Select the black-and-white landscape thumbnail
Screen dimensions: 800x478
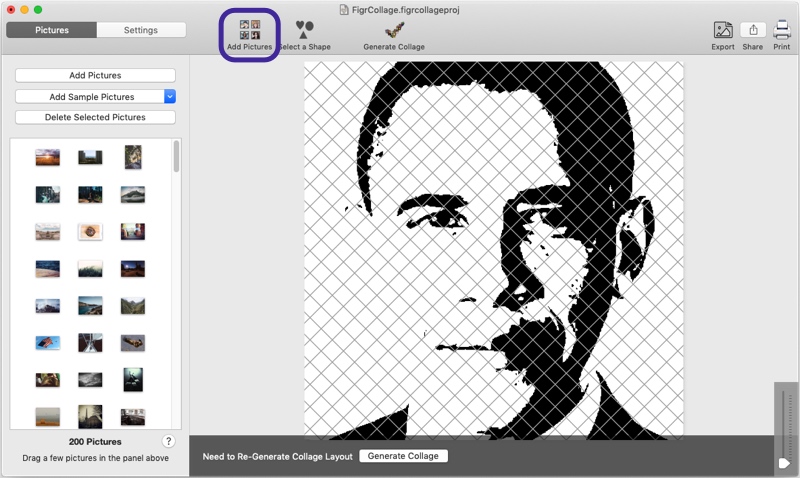click(90, 380)
